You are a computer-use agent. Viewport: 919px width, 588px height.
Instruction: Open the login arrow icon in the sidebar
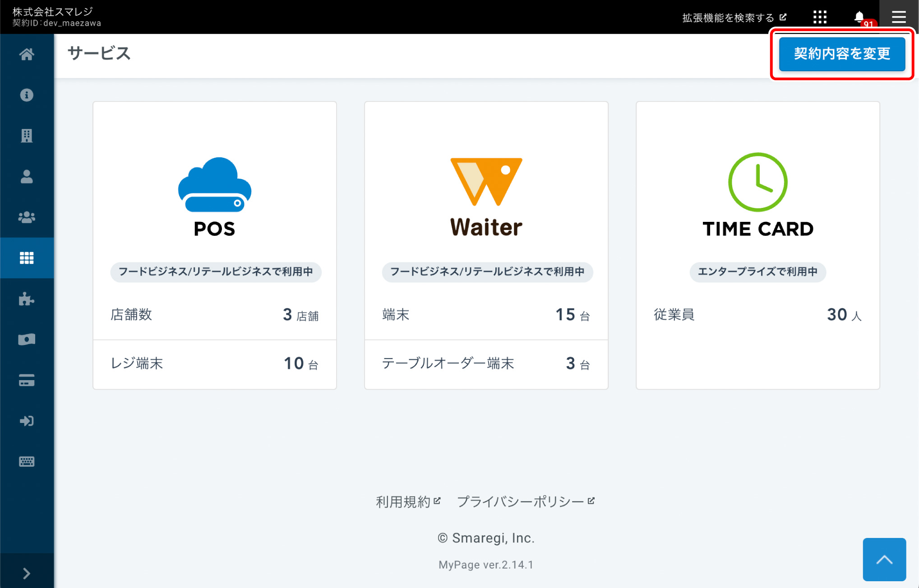click(27, 421)
